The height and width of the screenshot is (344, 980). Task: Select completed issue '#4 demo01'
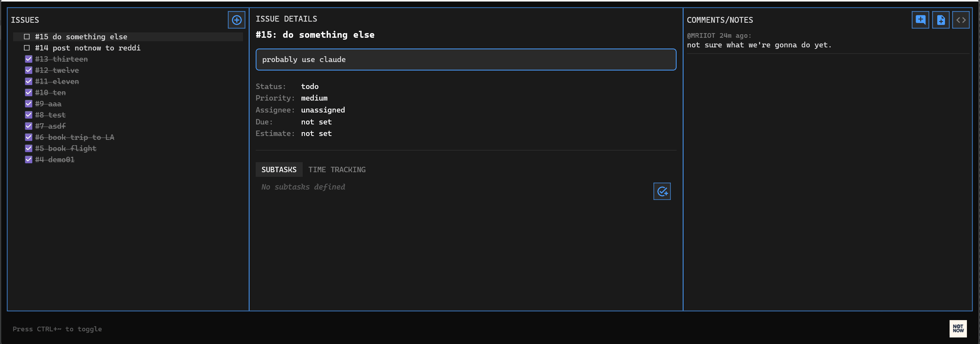pyautogui.click(x=55, y=159)
